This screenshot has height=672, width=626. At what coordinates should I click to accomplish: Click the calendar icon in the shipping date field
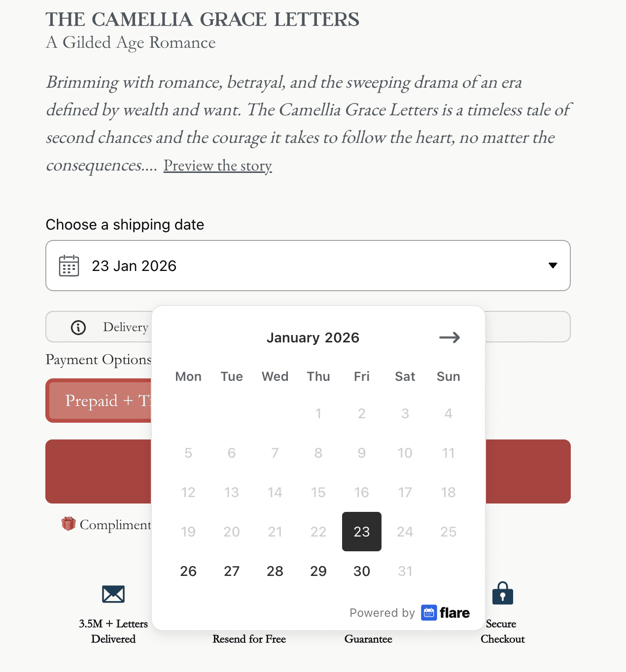tap(69, 266)
